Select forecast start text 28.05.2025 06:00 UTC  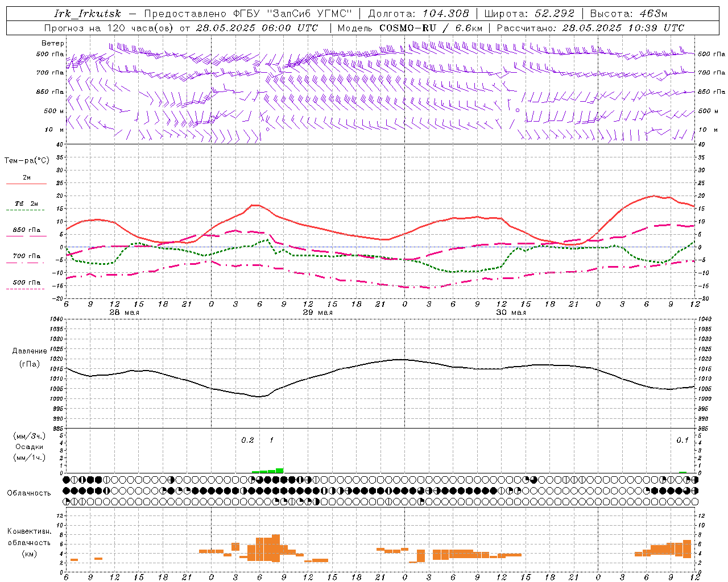click(257, 28)
